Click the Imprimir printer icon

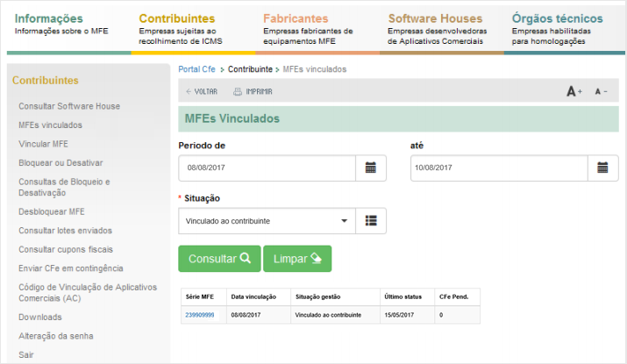(x=238, y=91)
